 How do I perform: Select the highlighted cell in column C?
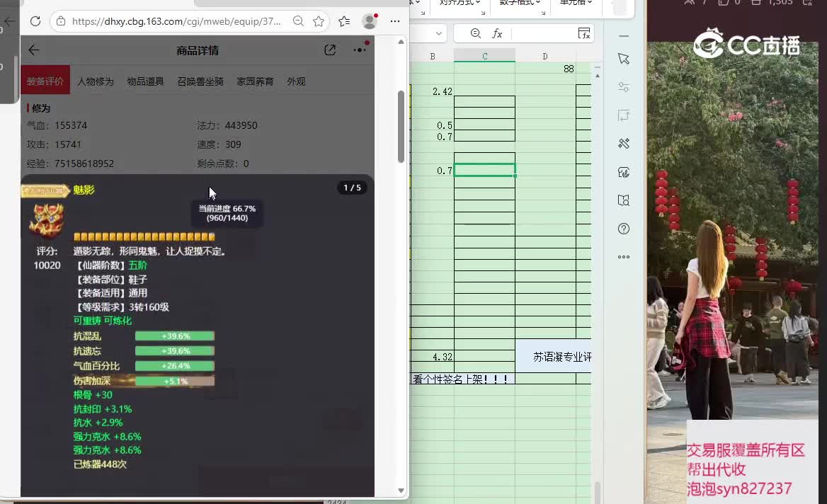coord(485,171)
